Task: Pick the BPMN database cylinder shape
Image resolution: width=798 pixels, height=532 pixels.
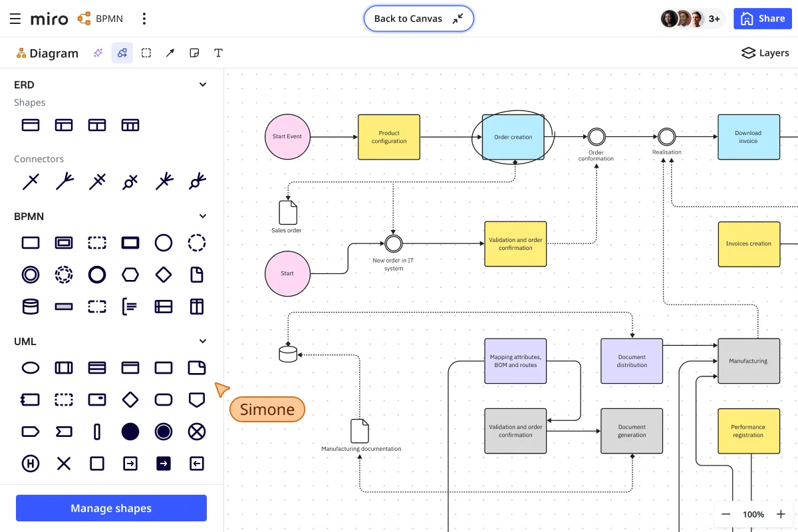Action: point(31,307)
